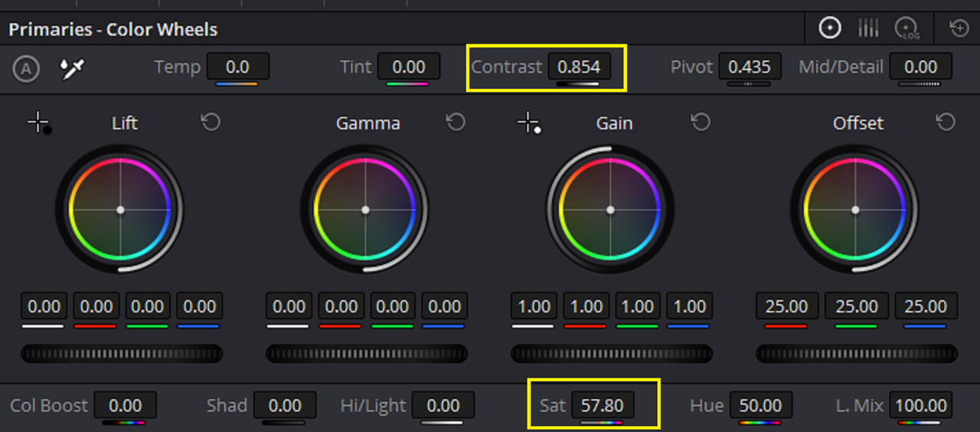Click the Hi/Light value field
980x432 pixels.
[x=443, y=405]
